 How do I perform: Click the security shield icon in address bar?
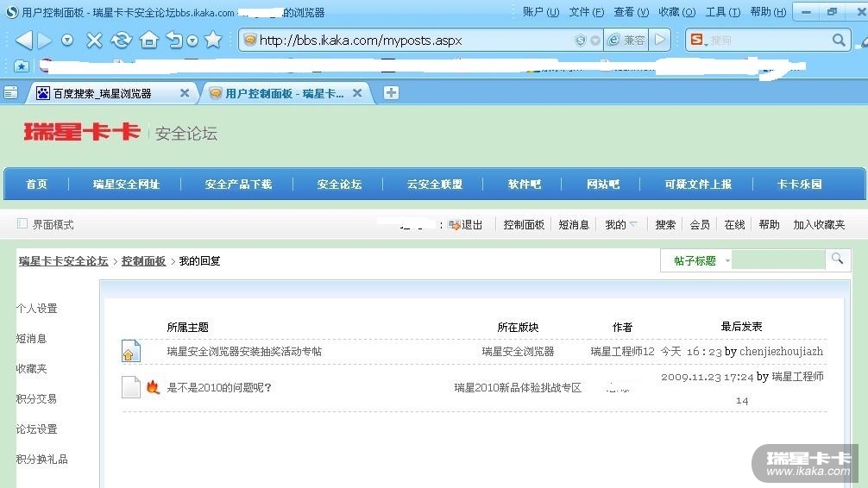[580, 41]
